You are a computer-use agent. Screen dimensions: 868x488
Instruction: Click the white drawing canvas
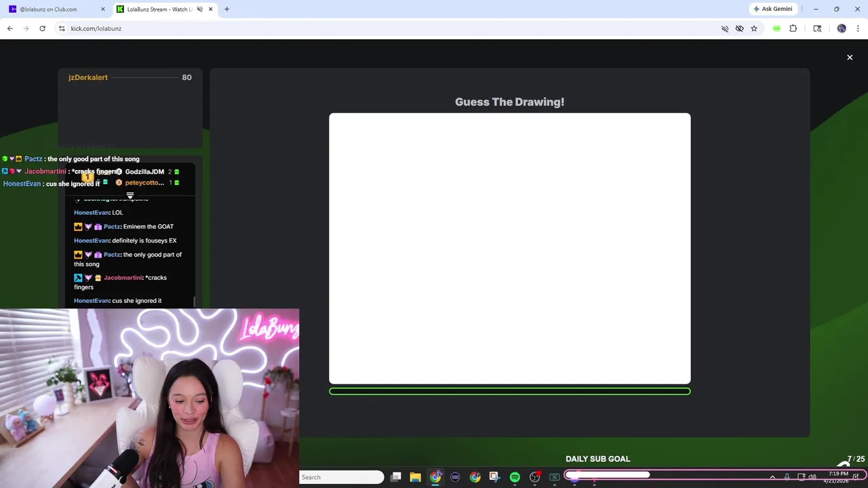(x=510, y=249)
